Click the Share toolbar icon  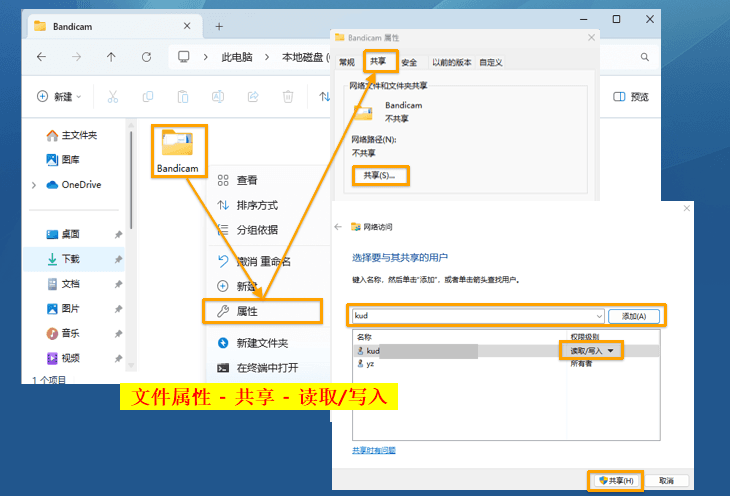click(253, 96)
